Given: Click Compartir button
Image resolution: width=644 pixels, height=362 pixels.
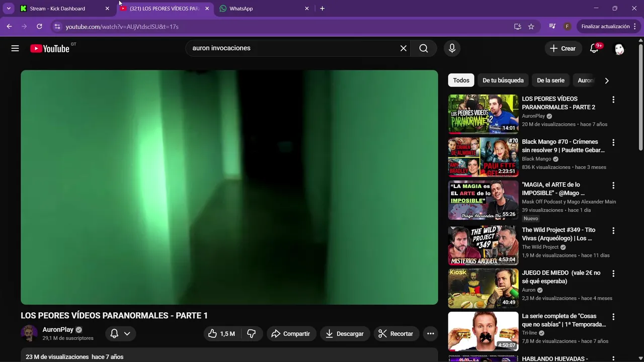Looking at the screenshot, I should point(291,333).
